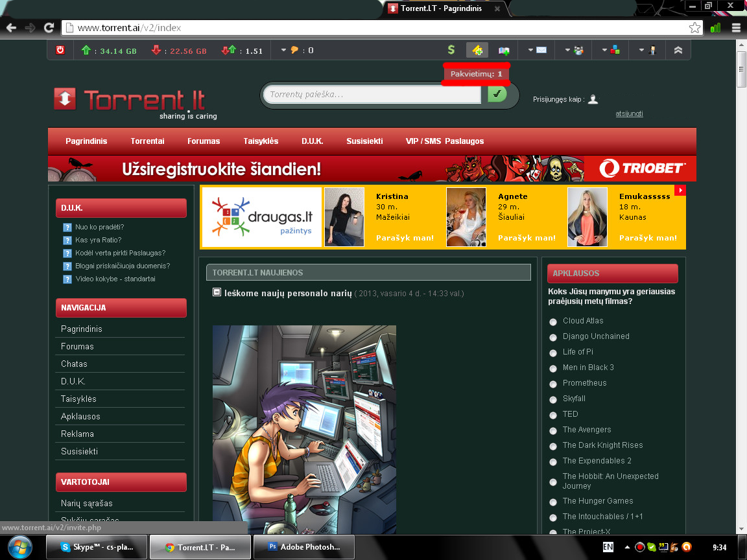This screenshot has height=560, width=747.
Task: Click the red power logout icon
Action: [x=60, y=50]
